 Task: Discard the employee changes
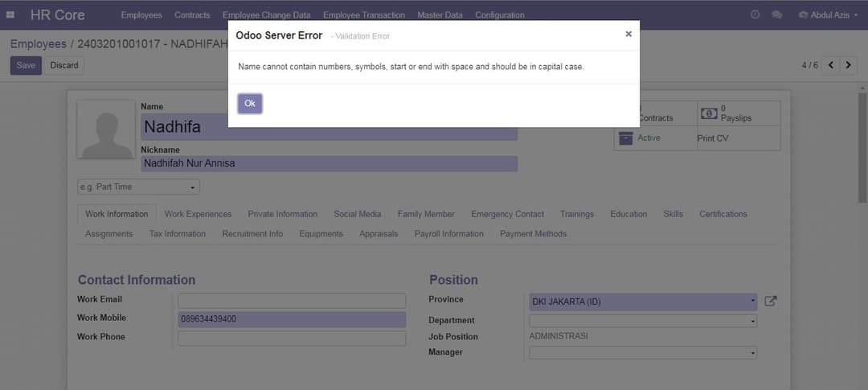click(x=64, y=65)
